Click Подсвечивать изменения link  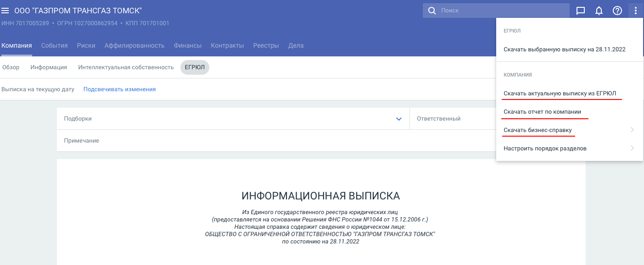point(119,89)
